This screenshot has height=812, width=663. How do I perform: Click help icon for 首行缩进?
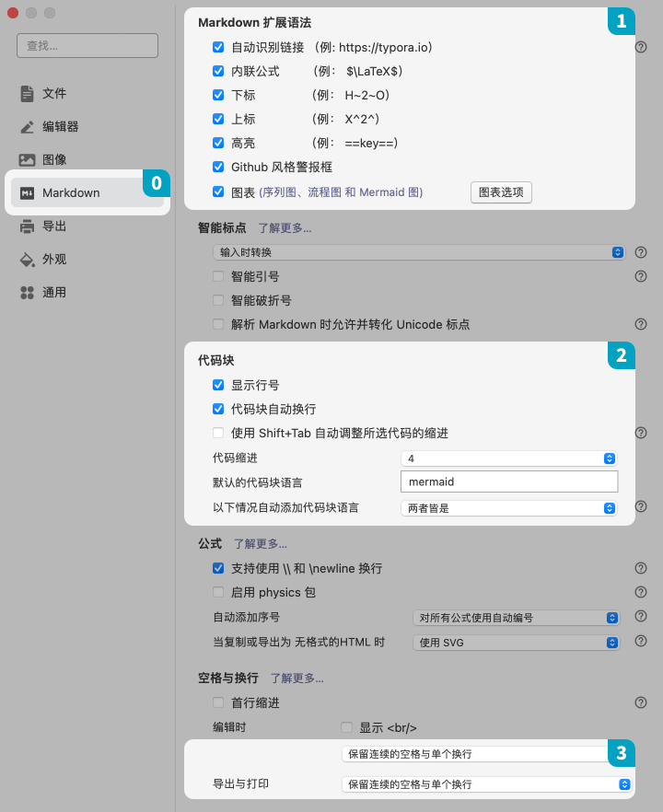coord(641,702)
